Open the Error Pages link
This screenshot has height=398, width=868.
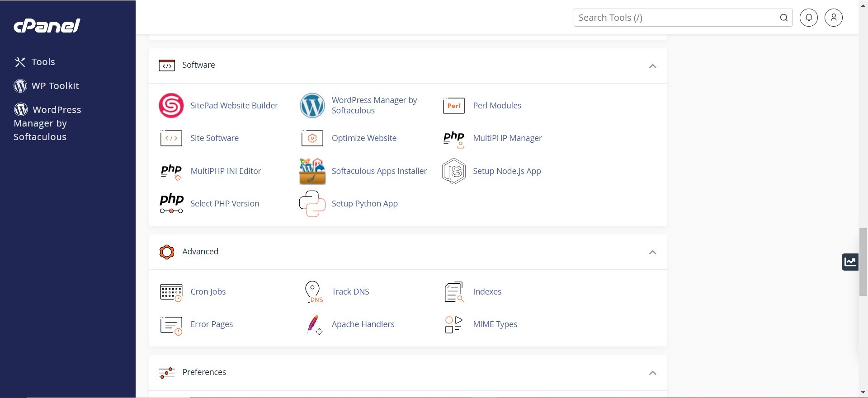tap(212, 324)
